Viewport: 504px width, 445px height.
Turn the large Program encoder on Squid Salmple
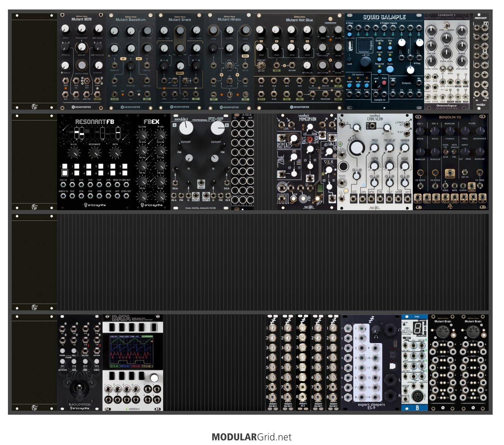coord(365,62)
